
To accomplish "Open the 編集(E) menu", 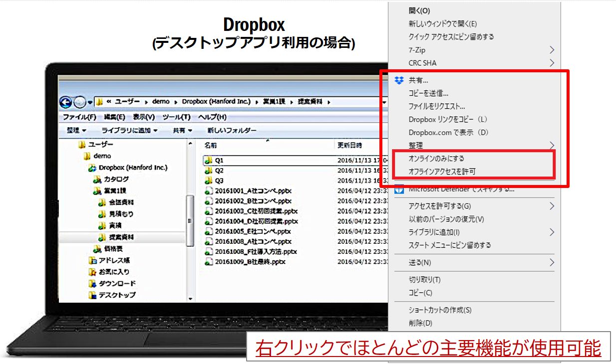I will point(115,117).
